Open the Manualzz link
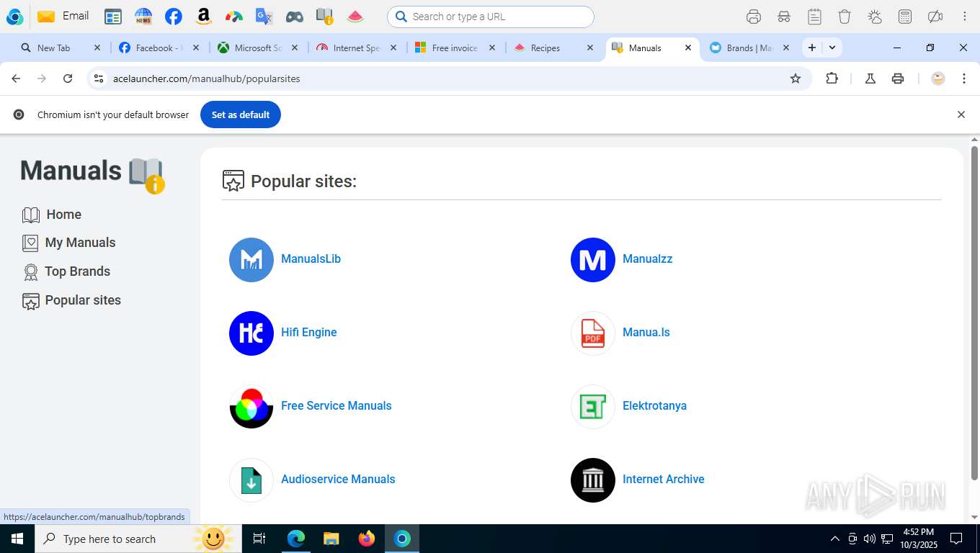This screenshot has height=553, width=980. [647, 258]
